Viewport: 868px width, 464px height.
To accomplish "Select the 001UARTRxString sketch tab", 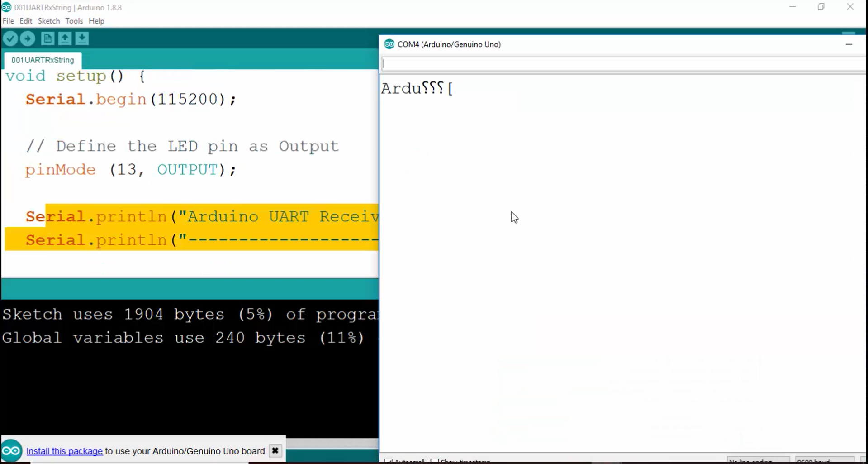I will (x=43, y=60).
